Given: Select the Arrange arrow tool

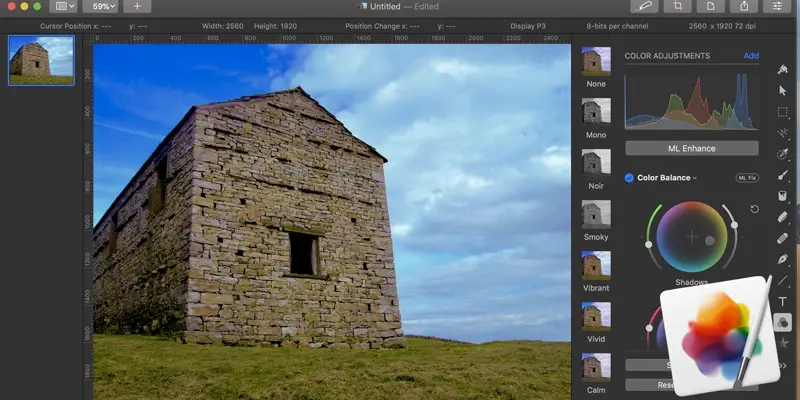Looking at the screenshot, I should 783,91.
